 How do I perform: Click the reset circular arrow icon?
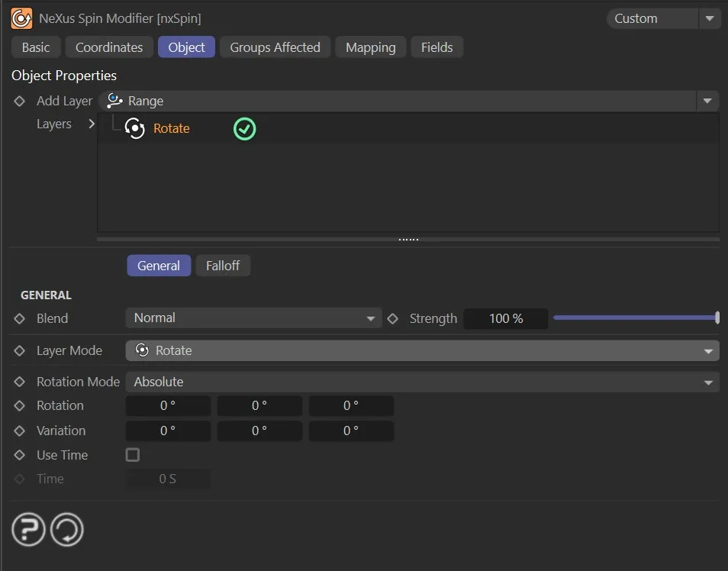pyautogui.click(x=67, y=529)
